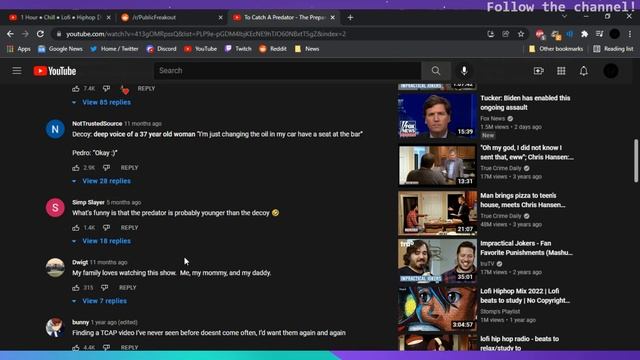Open Dwigt's profile avatar
Viewport: 640px width, 360px height.
[x=55, y=268]
